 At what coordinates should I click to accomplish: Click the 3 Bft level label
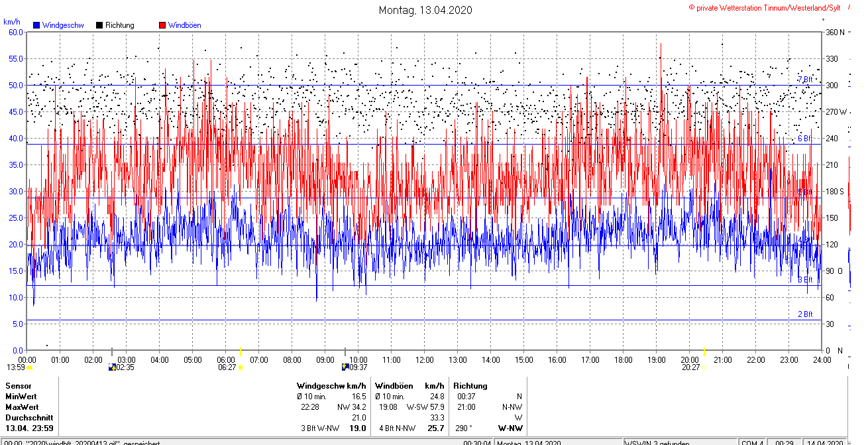pos(805,280)
